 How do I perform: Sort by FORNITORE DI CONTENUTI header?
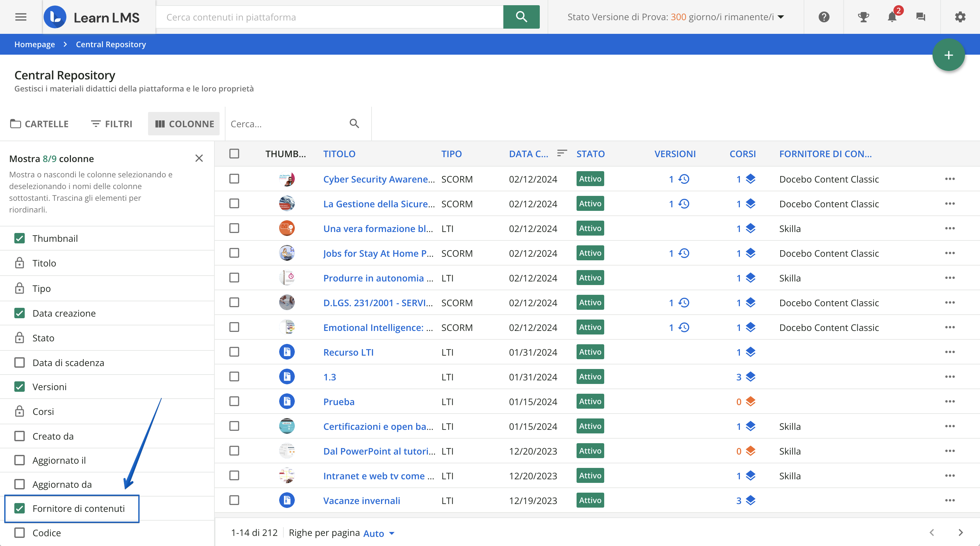(x=825, y=154)
